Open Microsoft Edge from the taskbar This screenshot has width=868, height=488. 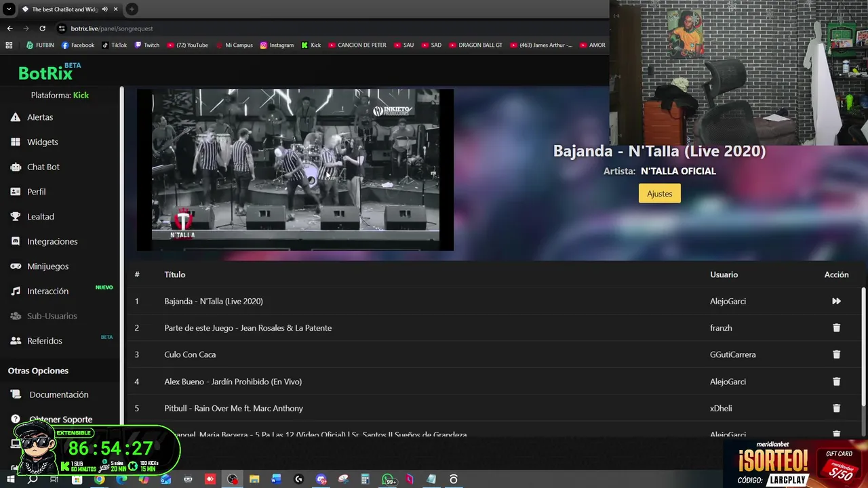121,479
